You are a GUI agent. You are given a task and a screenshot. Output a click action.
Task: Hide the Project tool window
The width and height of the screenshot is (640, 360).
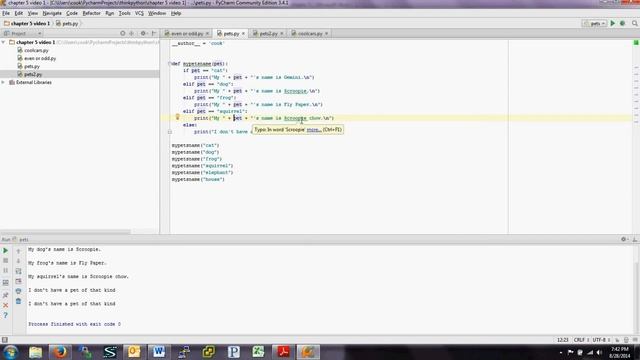(154, 33)
